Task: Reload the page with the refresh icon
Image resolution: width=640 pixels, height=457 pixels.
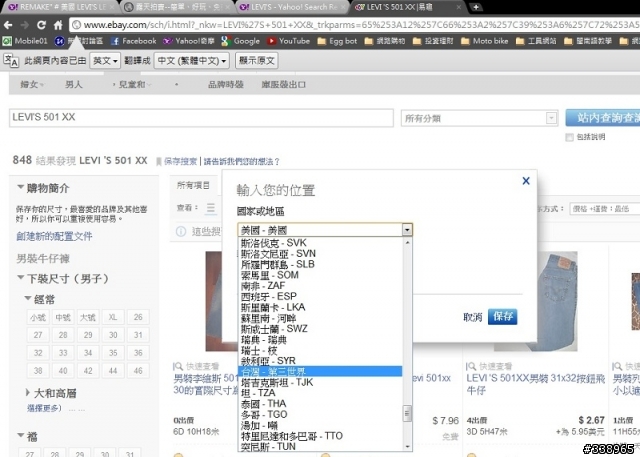Action: (41, 25)
